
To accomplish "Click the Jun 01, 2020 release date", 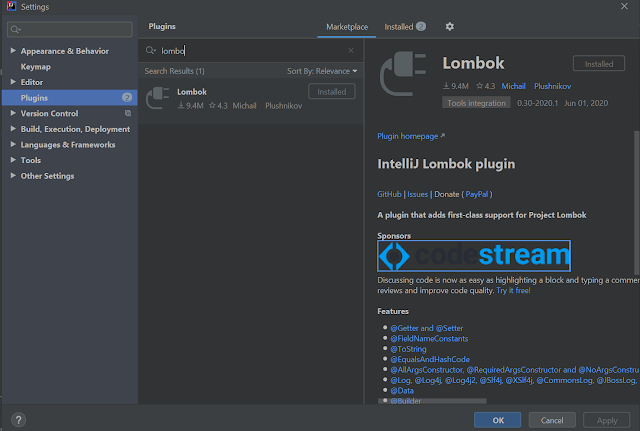I will 586,103.
